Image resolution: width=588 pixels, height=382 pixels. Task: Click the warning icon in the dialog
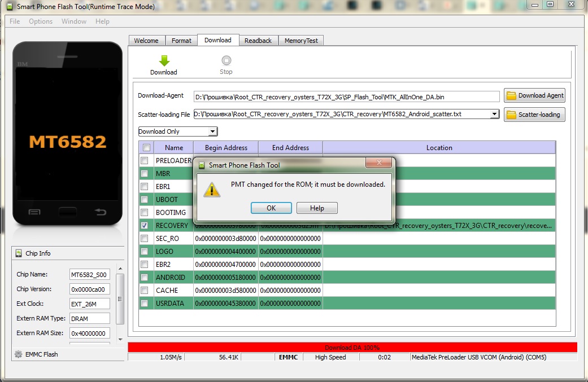click(x=212, y=189)
